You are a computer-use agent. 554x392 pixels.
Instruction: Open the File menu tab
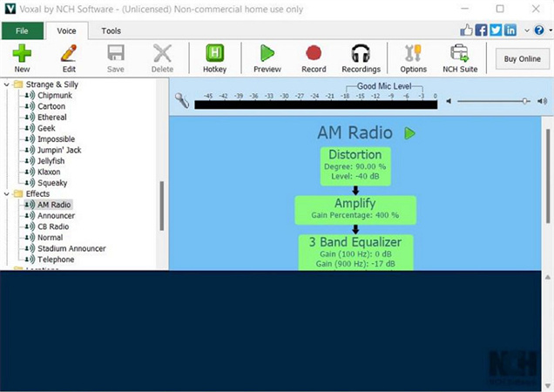(x=22, y=30)
